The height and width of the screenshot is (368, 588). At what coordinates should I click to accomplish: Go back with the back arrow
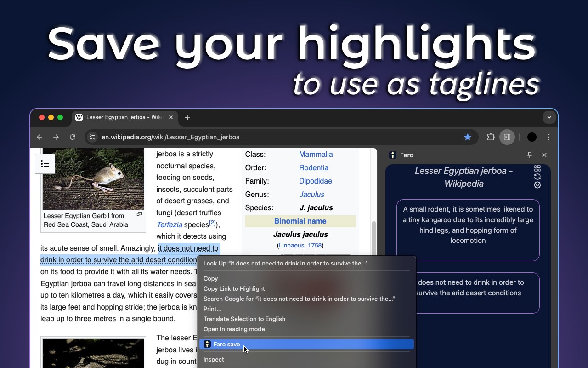pos(40,137)
